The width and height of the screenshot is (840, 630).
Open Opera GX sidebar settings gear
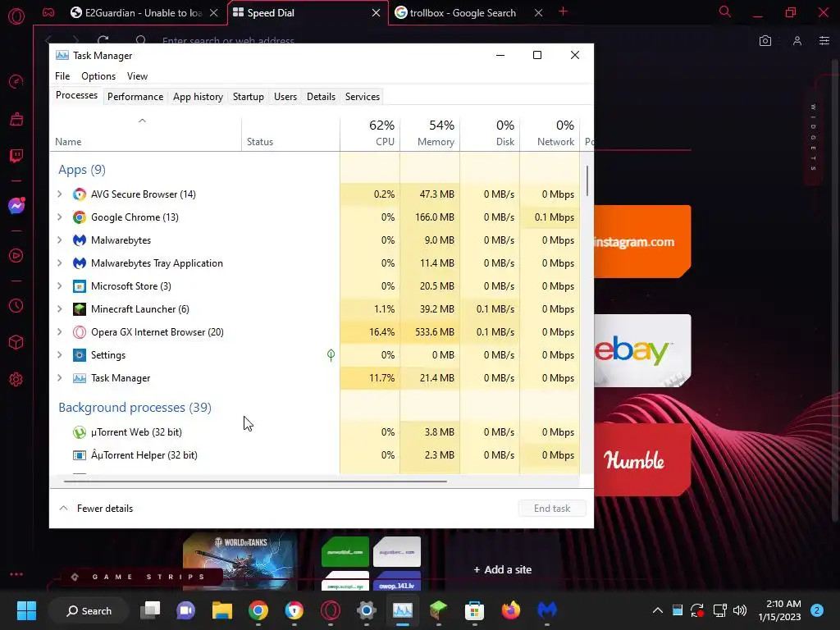(16, 379)
